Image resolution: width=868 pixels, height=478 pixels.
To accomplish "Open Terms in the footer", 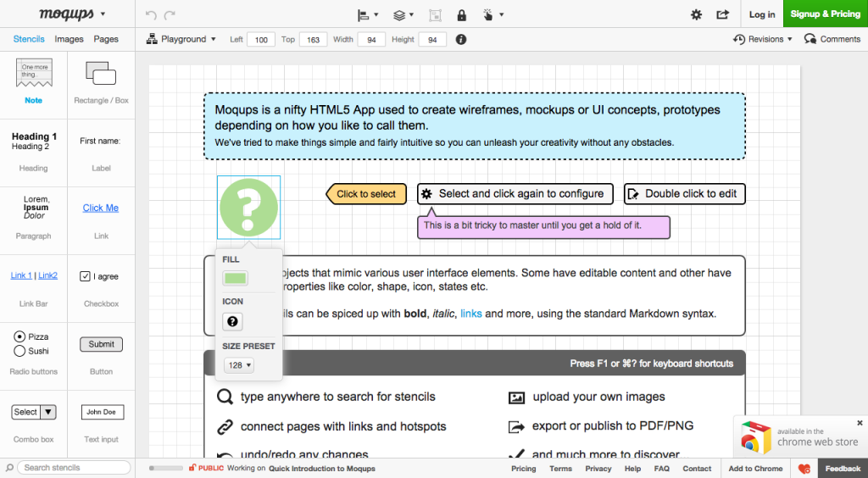I will [x=561, y=469].
